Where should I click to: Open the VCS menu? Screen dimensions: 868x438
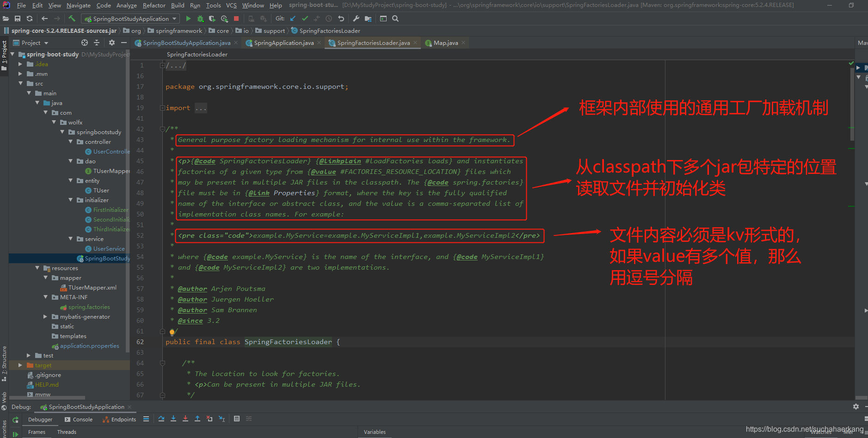(231, 5)
